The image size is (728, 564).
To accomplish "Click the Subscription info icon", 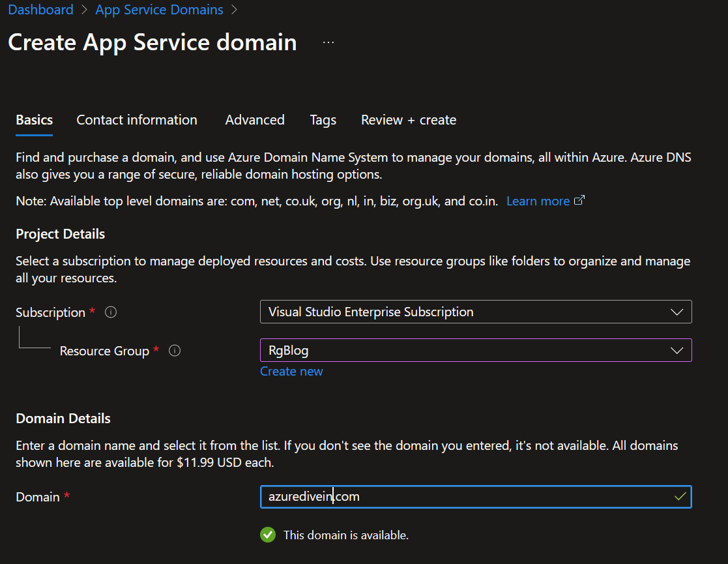I will point(111,312).
